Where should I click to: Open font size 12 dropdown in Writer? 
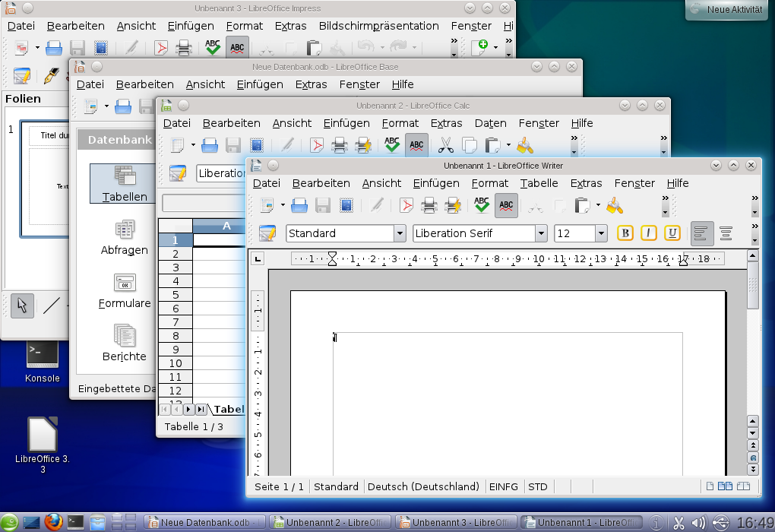pos(601,233)
